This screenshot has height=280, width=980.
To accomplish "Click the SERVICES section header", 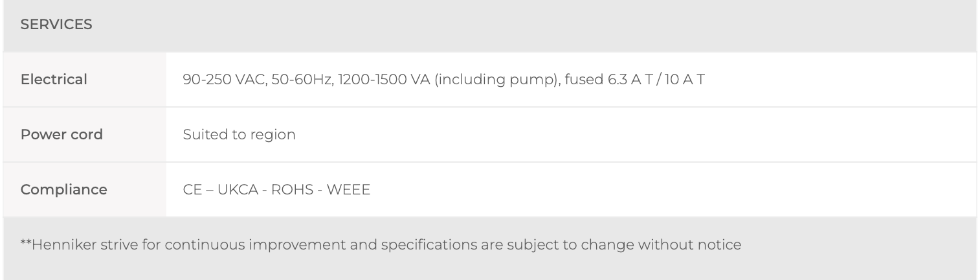I will pyautogui.click(x=57, y=25).
